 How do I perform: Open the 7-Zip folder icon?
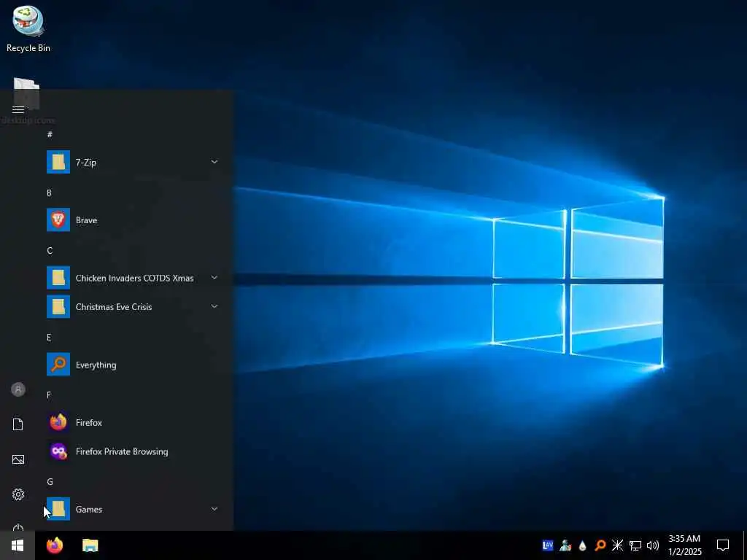point(58,162)
